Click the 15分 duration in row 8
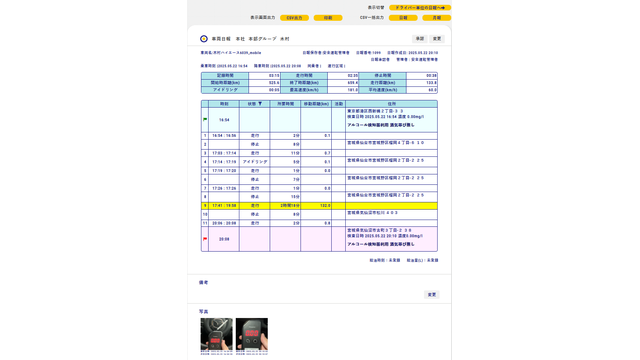This screenshot has width=640, height=360. pos(295,197)
